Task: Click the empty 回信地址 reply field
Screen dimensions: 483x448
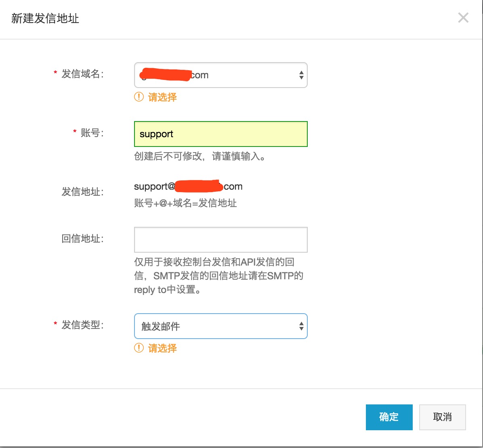Action: tap(221, 239)
